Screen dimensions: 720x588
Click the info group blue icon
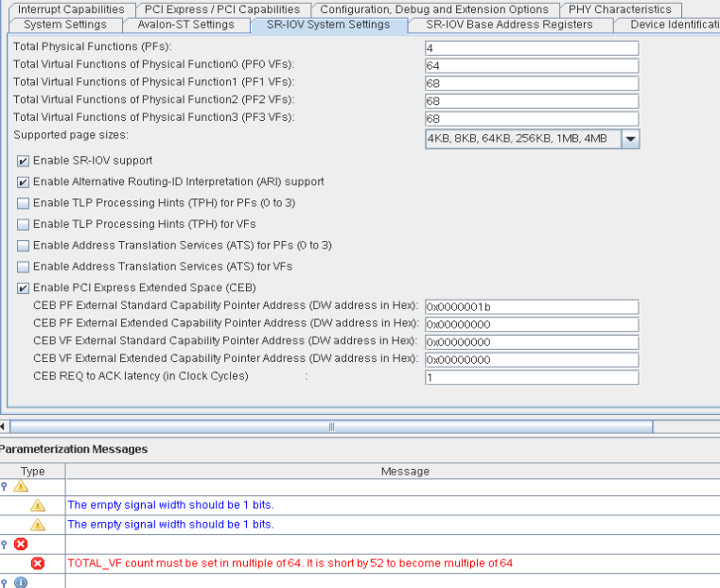[21, 582]
